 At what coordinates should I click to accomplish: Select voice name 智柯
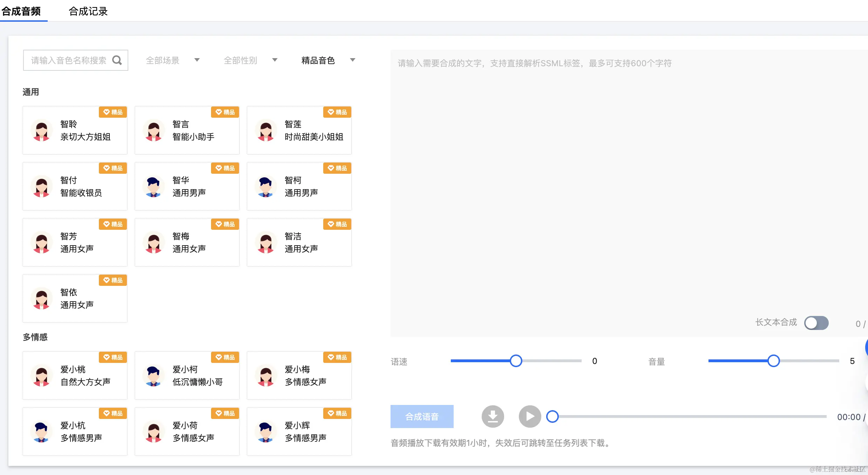point(293,180)
